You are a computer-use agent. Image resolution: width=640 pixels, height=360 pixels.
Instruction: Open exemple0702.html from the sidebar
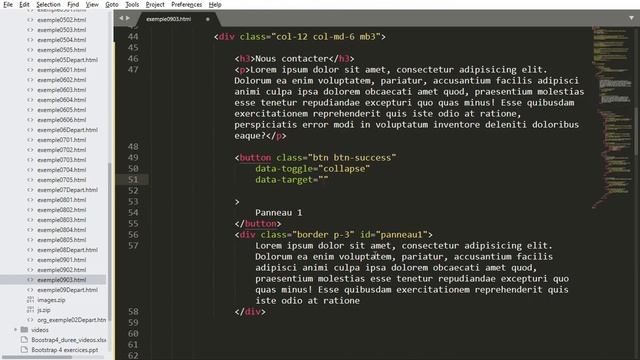tap(62, 150)
